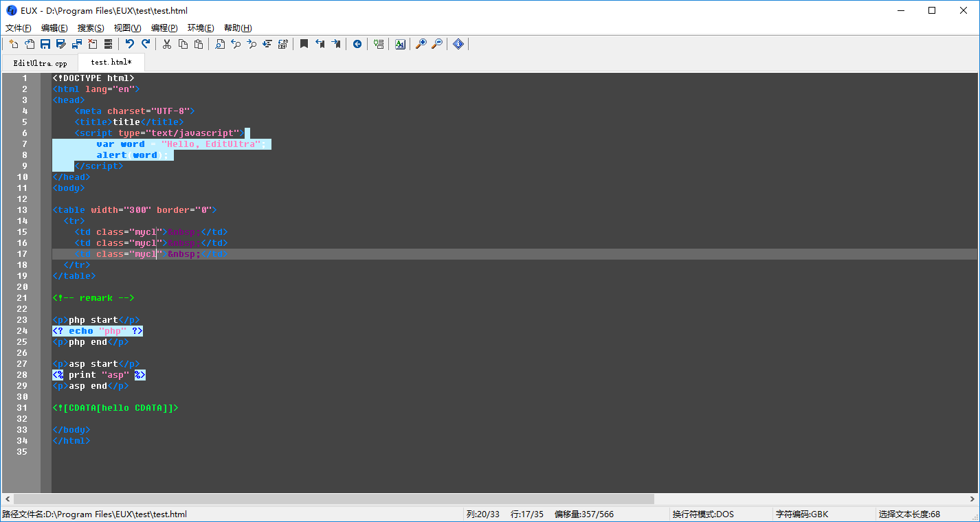Click the stacked black bars toolbar icon

click(109, 44)
